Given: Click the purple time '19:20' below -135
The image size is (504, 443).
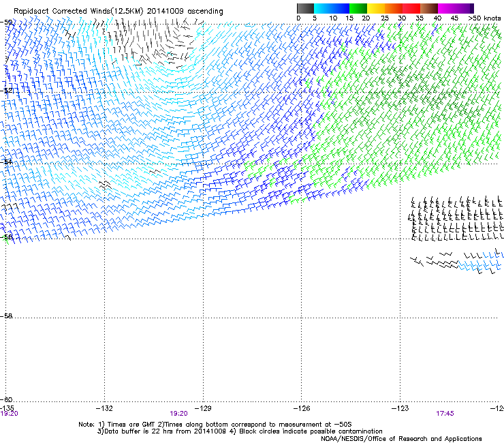Looking at the screenshot, I should coord(9,414).
